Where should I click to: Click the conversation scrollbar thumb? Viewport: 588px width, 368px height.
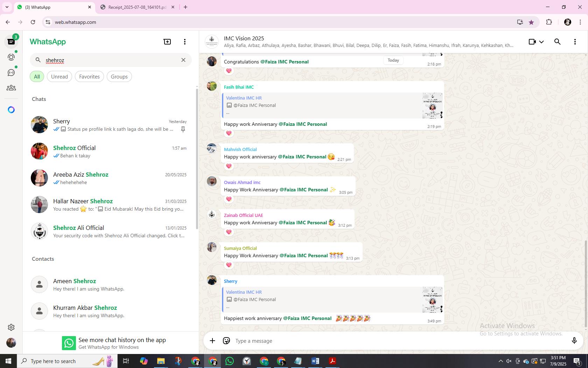point(586,284)
